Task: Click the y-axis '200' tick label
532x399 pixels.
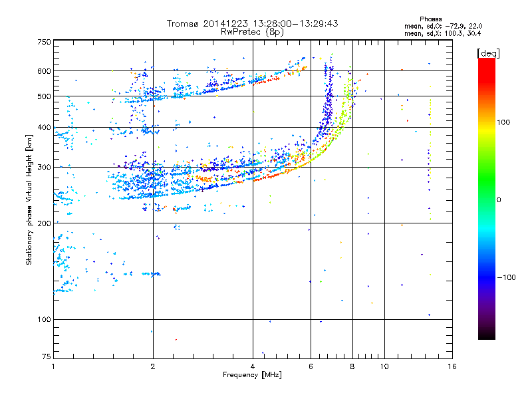Action: pyautogui.click(x=44, y=223)
